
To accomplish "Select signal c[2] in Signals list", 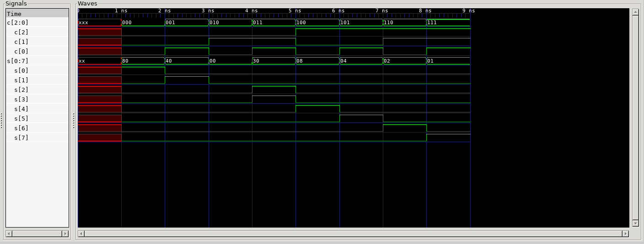I will (37, 32).
